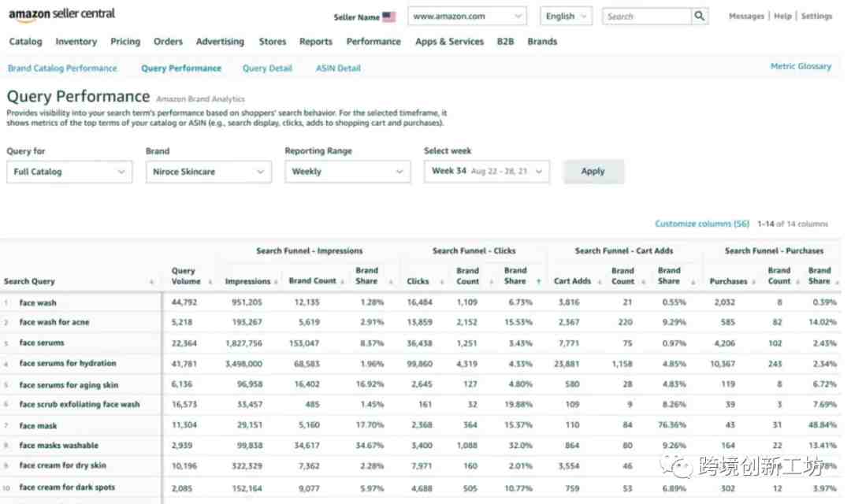Viewport: 851px width, 504px height.
Task: Sort by Purchases using its arrow icon
Action: pos(753,282)
